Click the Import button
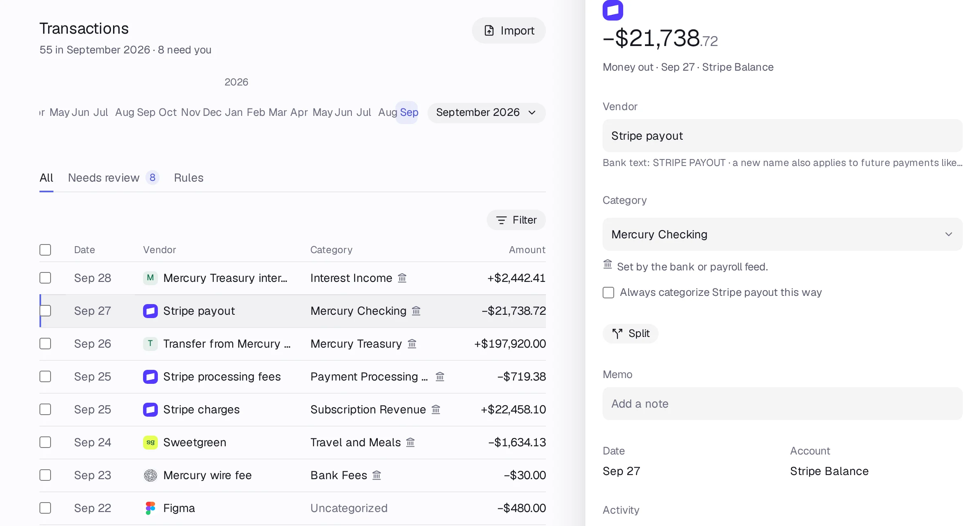Image resolution: width=980 pixels, height=526 pixels. point(509,30)
